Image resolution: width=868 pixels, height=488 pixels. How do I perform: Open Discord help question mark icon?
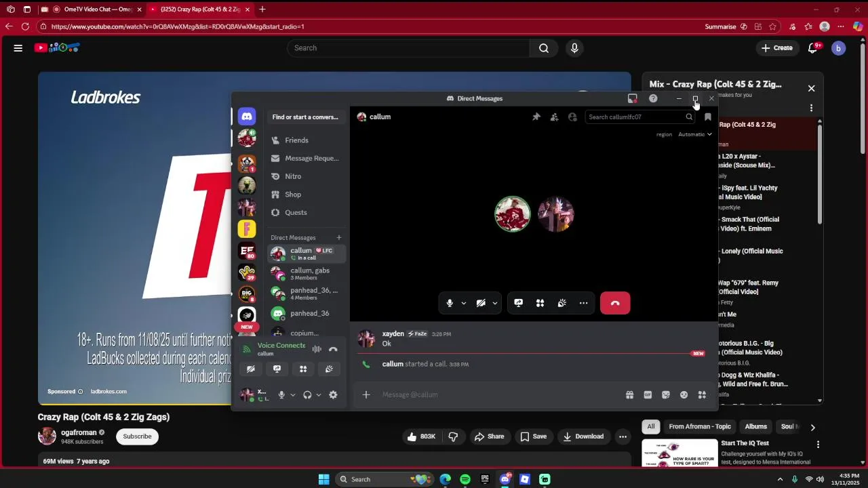tap(653, 98)
